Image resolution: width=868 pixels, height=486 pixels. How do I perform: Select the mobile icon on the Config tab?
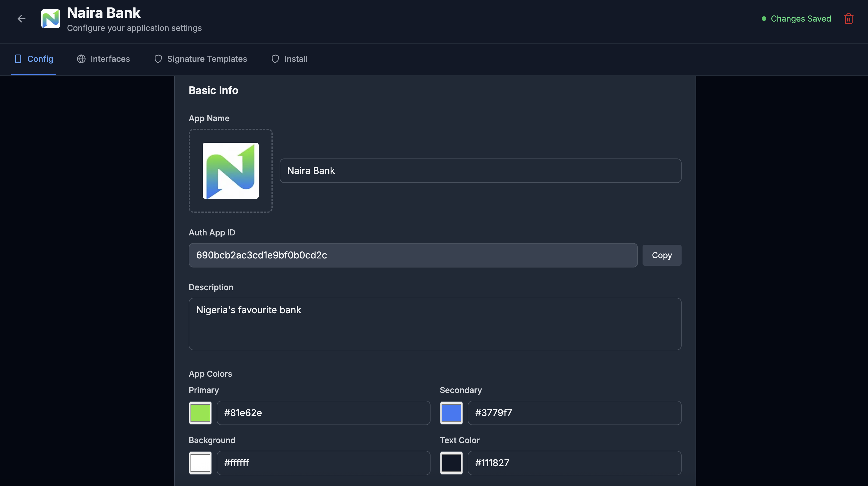(18, 59)
